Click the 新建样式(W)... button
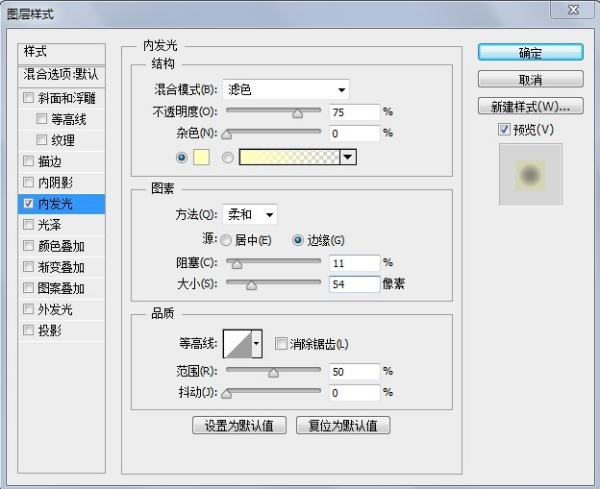The image size is (600, 489). tap(530, 106)
